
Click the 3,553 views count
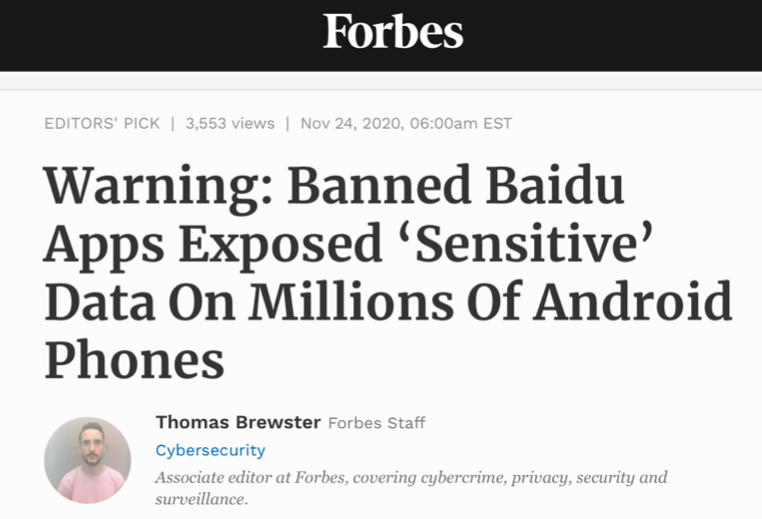pos(230,123)
